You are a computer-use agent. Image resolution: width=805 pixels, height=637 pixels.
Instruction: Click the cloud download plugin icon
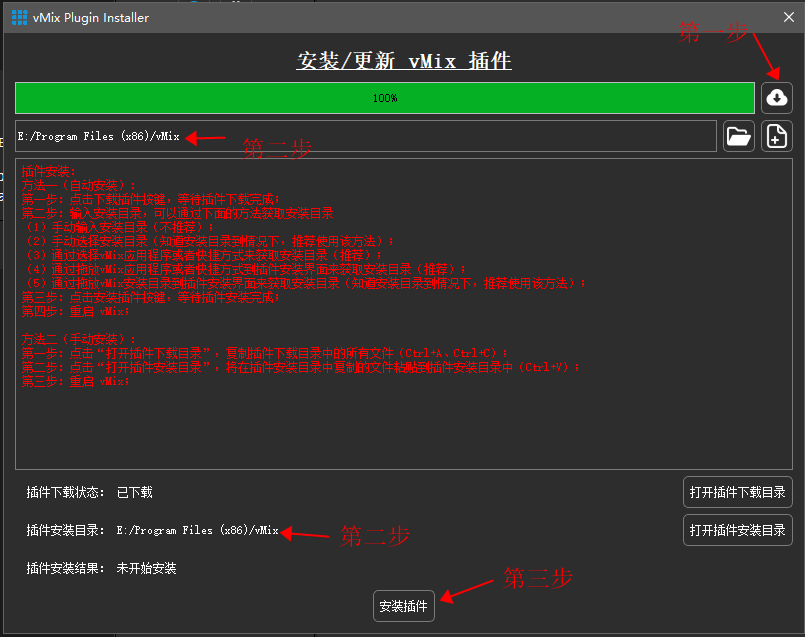[x=777, y=98]
